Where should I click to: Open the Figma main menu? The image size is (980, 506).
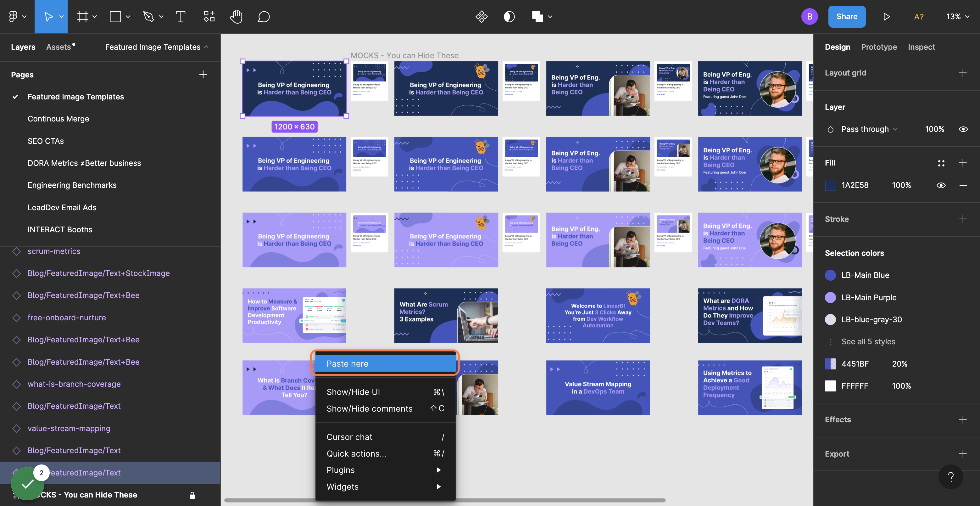17,16
